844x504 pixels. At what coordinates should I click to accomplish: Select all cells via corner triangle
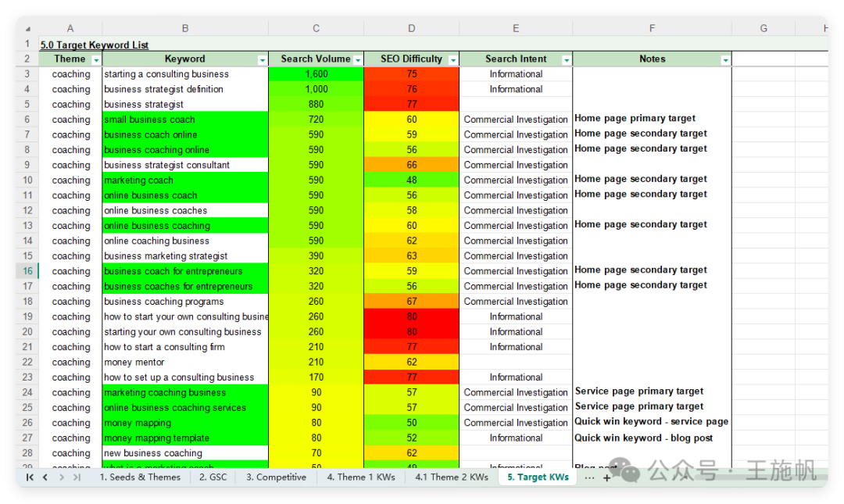[28, 29]
